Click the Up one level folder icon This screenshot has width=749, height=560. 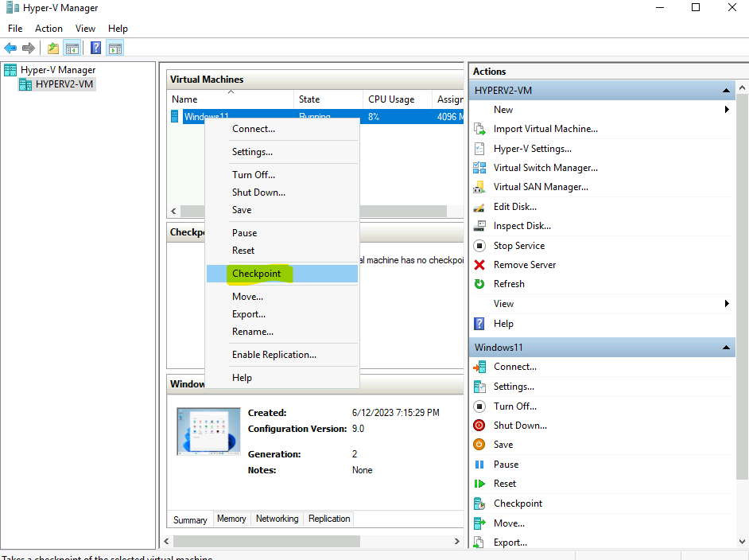53,49
